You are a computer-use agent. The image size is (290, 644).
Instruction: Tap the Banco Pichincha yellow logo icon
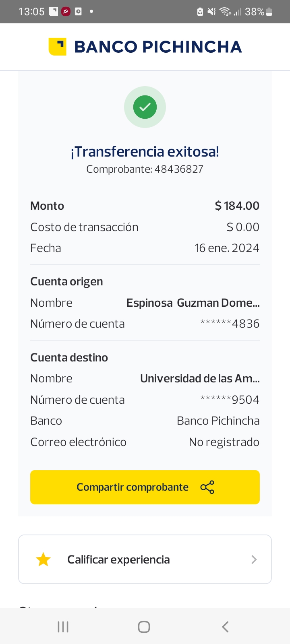tap(57, 47)
